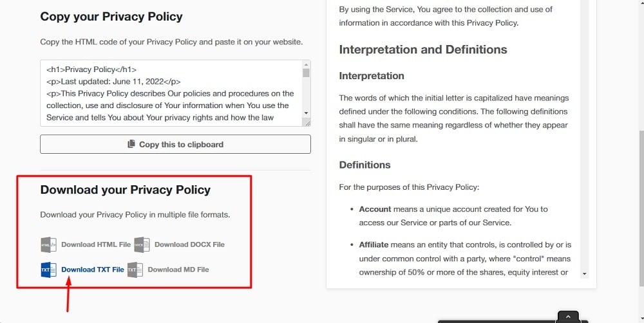The width and height of the screenshot is (644, 323).
Task: Download HTML File link
Action: [x=96, y=245]
